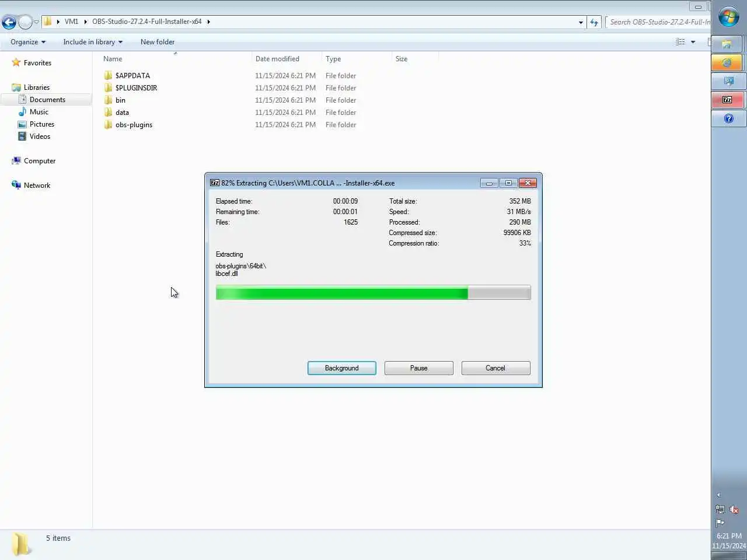Open the Include in library menu
747x560 pixels.
(93, 42)
